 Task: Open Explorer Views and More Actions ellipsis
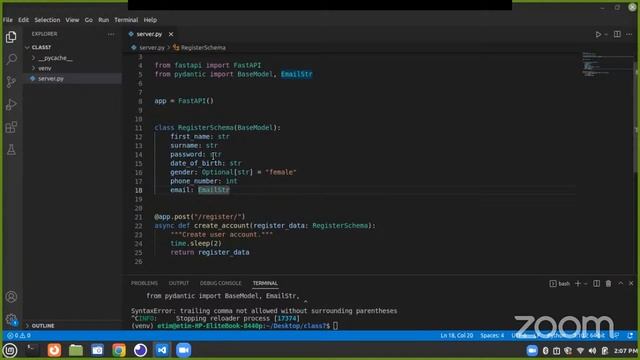pyautogui.click(x=111, y=34)
